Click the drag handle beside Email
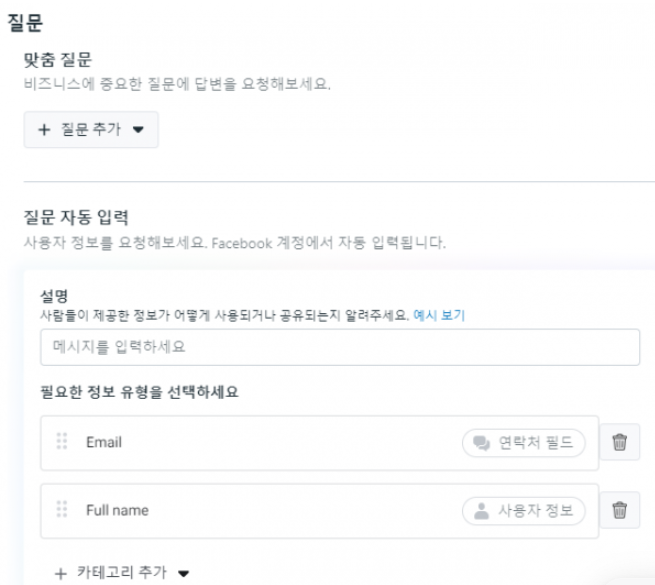Viewport: 655px width, 585px height. tap(62, 441)
